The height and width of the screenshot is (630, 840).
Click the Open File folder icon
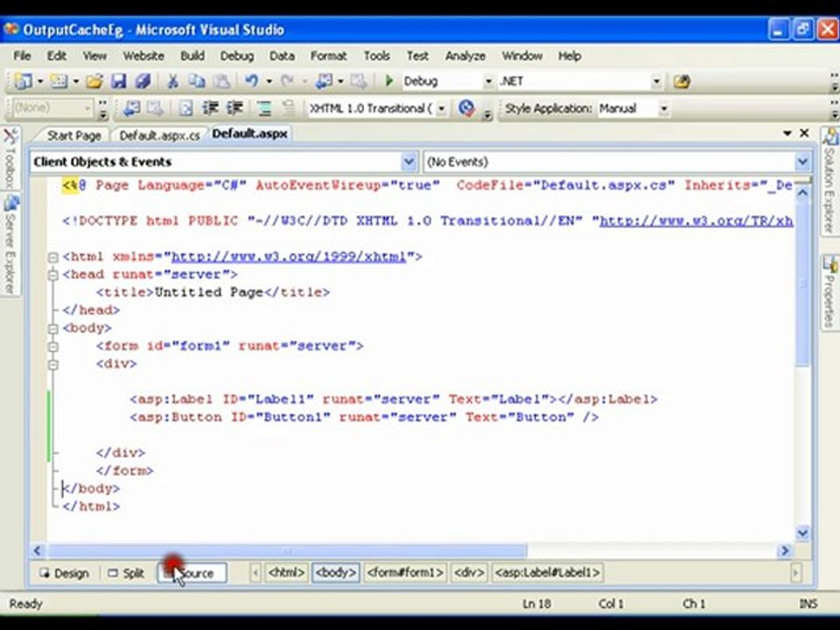point(94,81)
